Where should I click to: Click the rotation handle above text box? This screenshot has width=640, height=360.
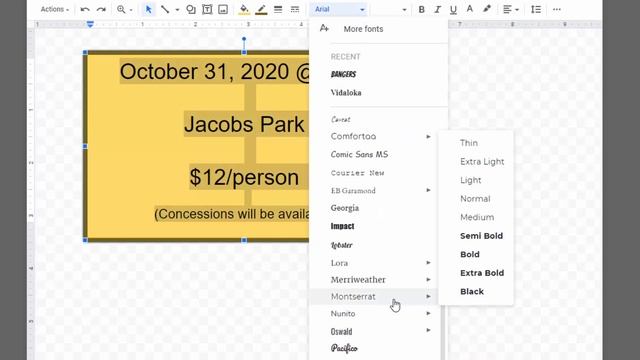tap(244, 39)
